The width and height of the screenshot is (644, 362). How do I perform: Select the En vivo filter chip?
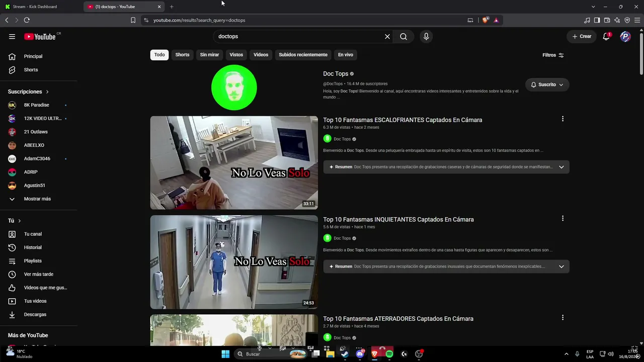(345, 55)
